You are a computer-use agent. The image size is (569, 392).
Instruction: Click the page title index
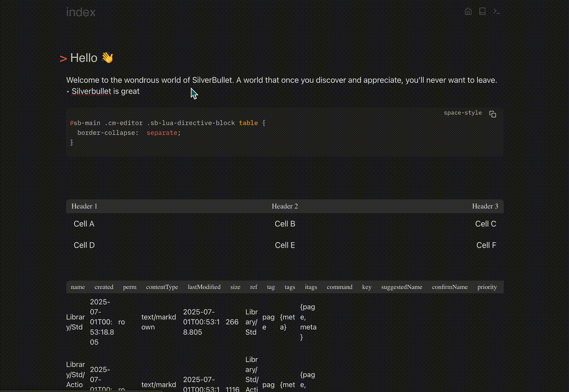click(x=81, y=12)
